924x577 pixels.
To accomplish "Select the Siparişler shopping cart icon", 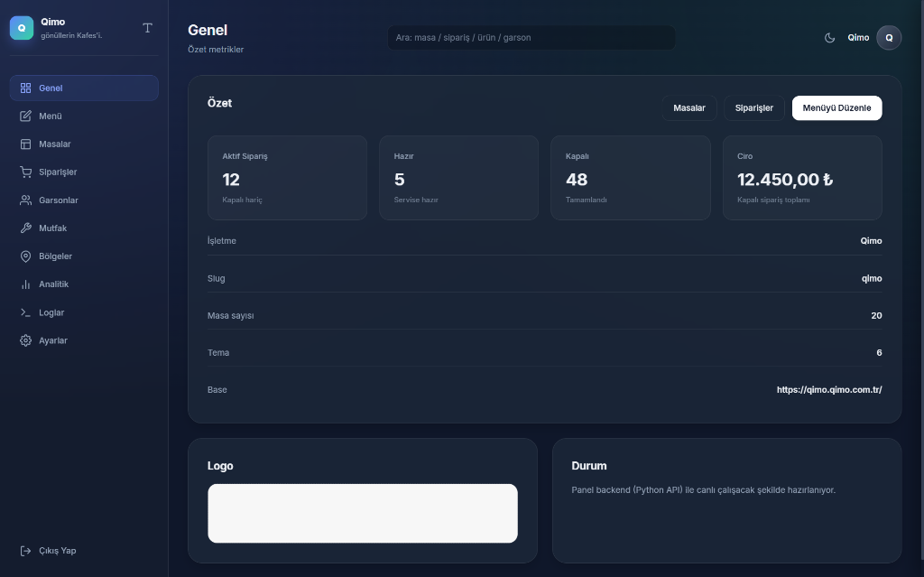I will tap(25, 172).
